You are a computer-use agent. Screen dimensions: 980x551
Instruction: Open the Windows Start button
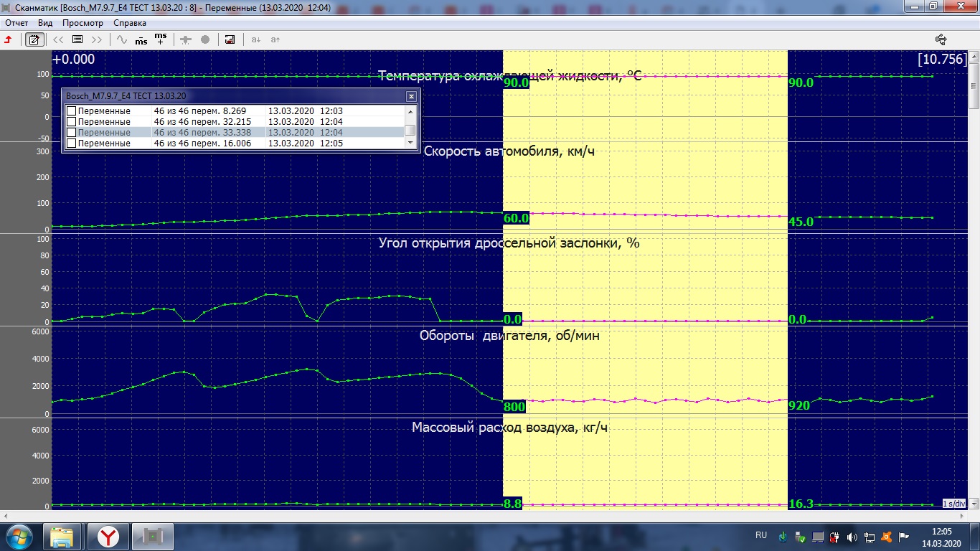19,537
